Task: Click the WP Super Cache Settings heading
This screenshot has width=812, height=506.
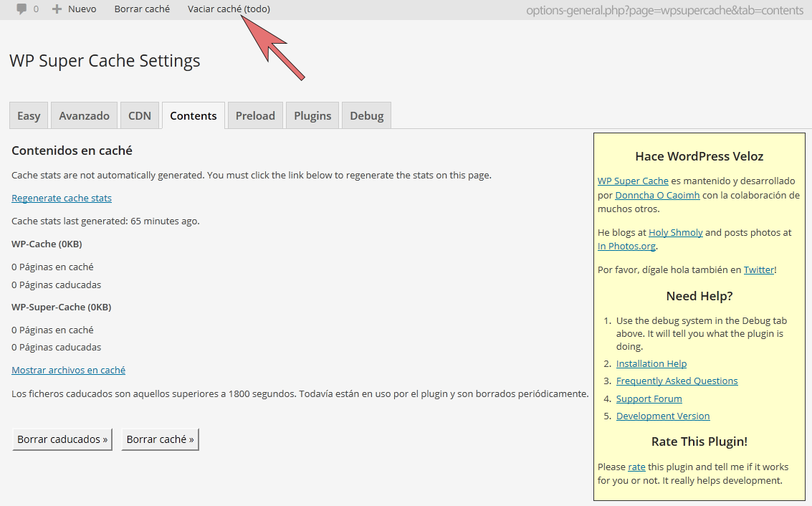Action: point(105,61)
